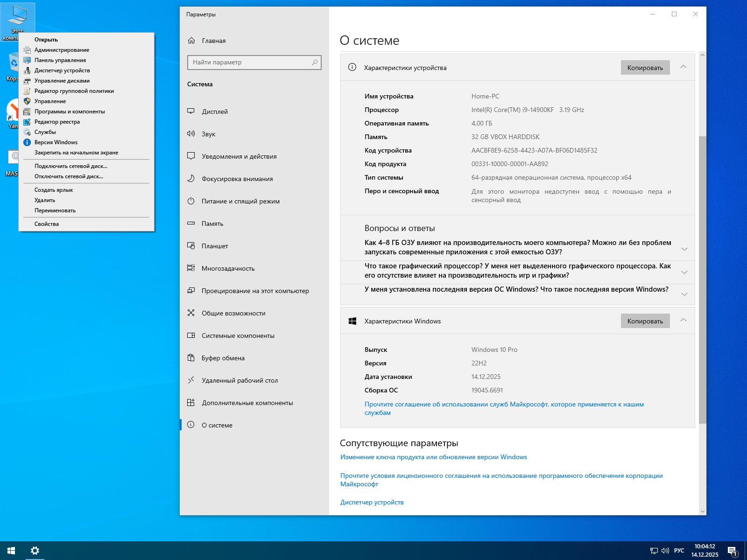This screenshot has width=747, height=560.
Task: Copy device specifications with the Копировать button
Action: [x=645, y=68]
